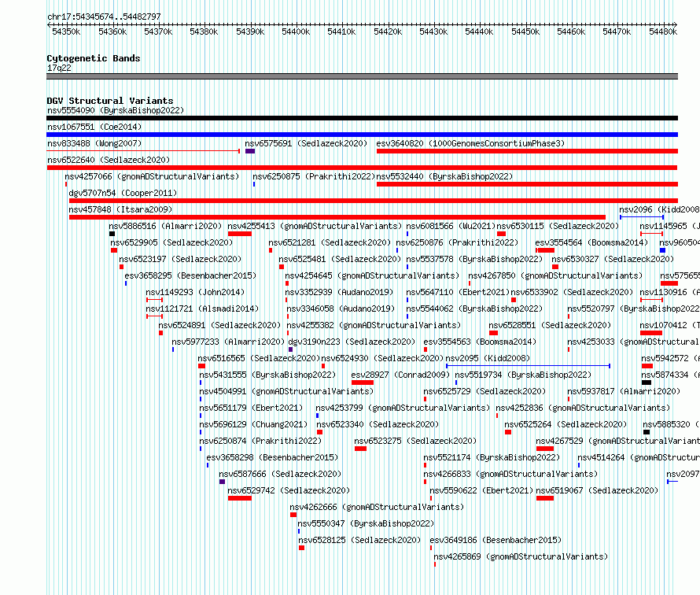Click the red esv28927 (Conrad2009) glyph
Image resolution: width=700 pixels, height=595 pixels.
coord(363,382)
